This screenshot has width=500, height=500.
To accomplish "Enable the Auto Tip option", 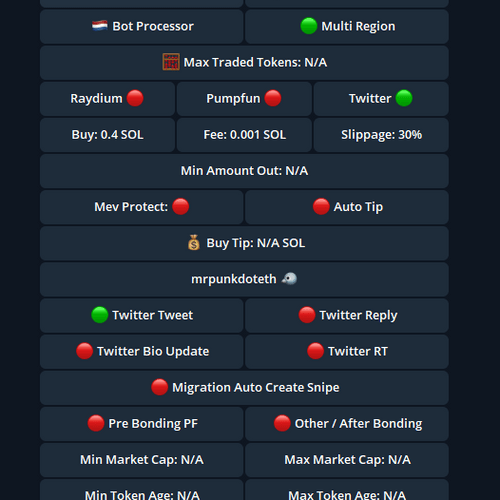I will [347, 207].
